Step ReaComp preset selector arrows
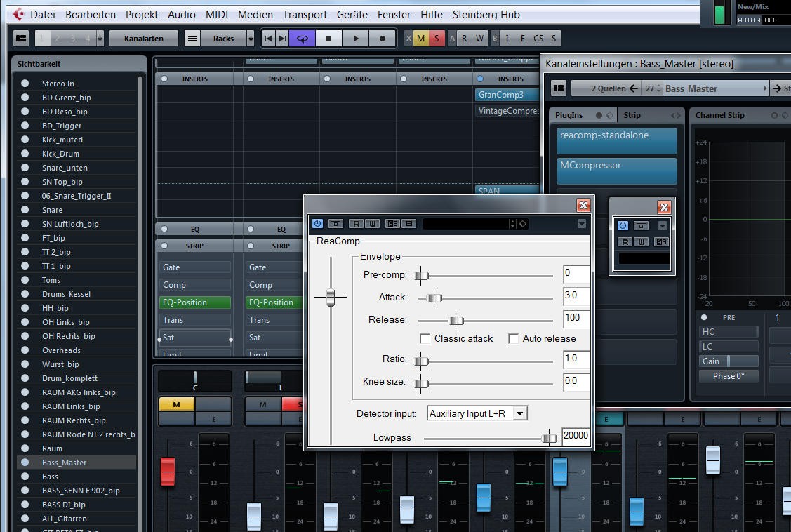 pyautogui.click(x=512, y=223)
